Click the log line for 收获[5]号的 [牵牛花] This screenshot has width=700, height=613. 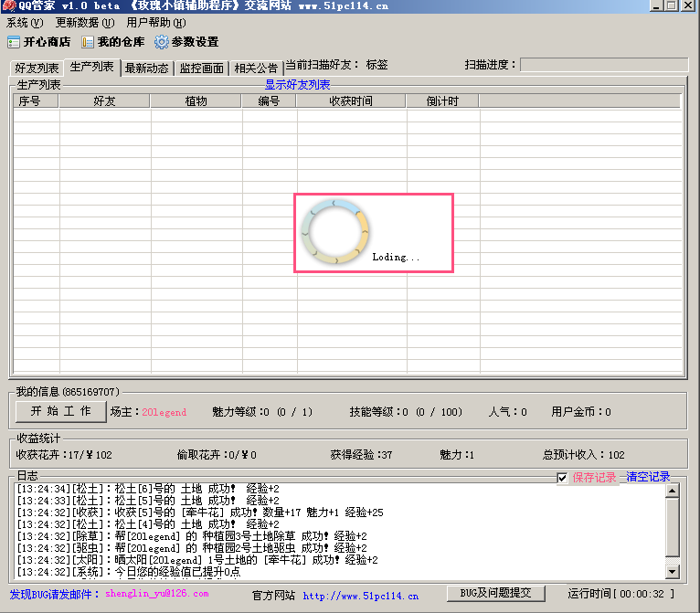coord(200,513)
